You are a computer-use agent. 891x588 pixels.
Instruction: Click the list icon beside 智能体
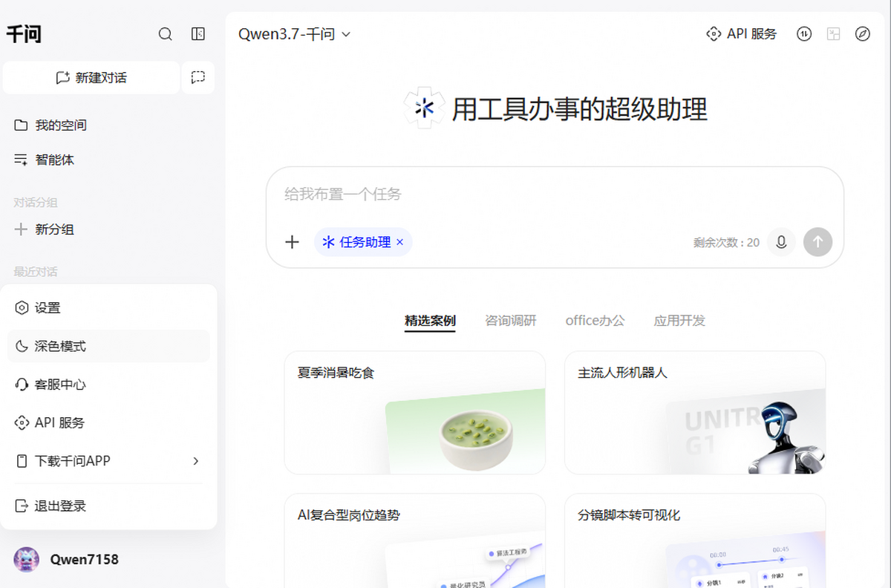[x=21, y=160]
